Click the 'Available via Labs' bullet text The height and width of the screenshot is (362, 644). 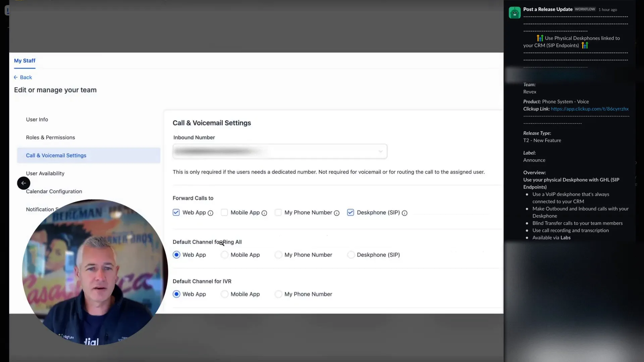(551, 238)
